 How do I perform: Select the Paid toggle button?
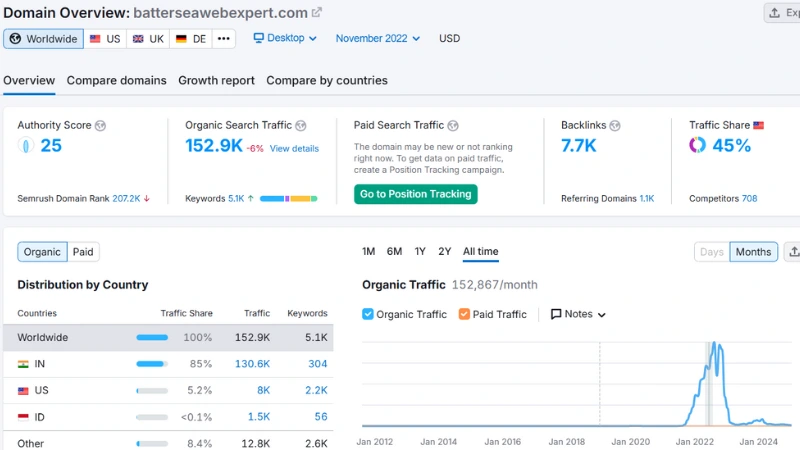click(83, 252)
